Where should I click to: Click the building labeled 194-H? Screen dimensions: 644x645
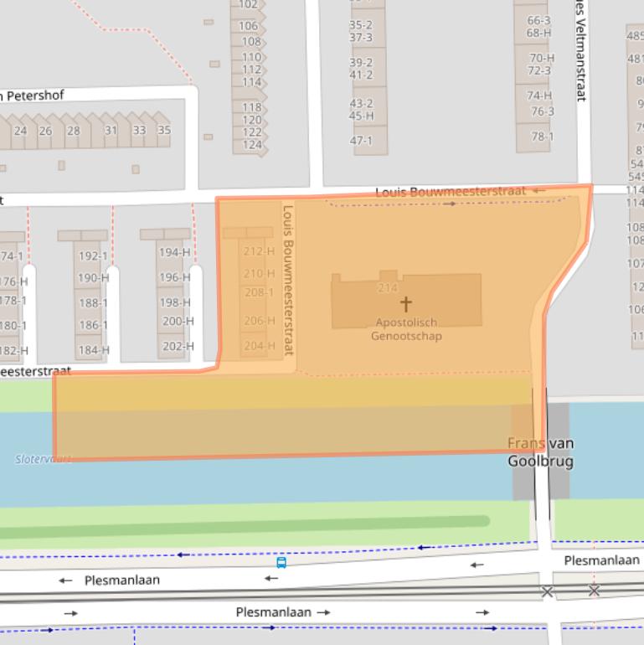click(175, 252)
